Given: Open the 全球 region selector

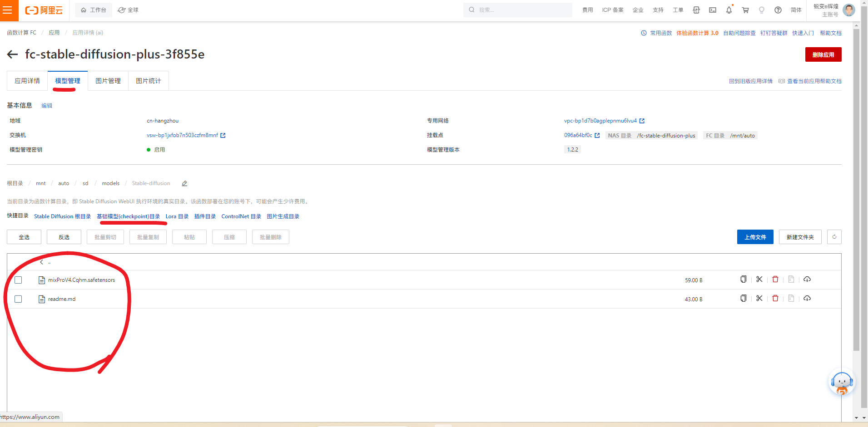Looking at the screenshot, I should [x=128, y=10].
